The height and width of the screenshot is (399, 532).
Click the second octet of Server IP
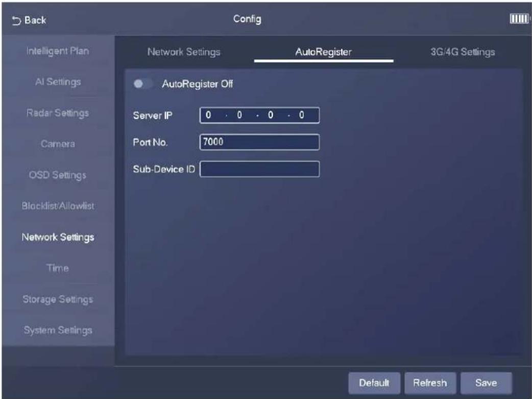click(239, 115)
